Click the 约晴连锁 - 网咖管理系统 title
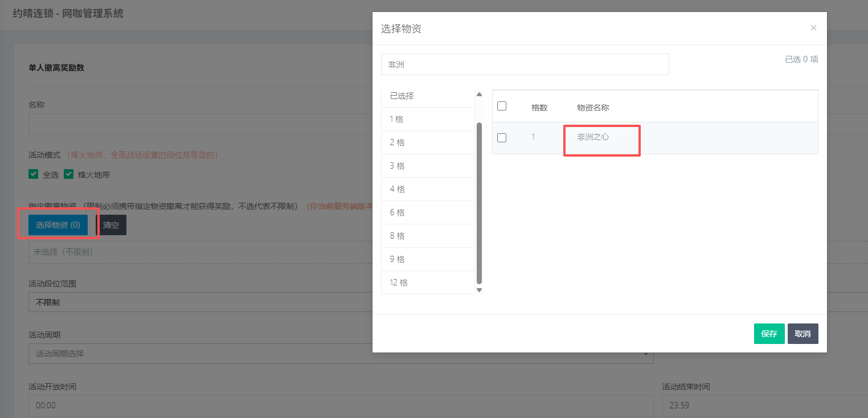 point(68,13)
